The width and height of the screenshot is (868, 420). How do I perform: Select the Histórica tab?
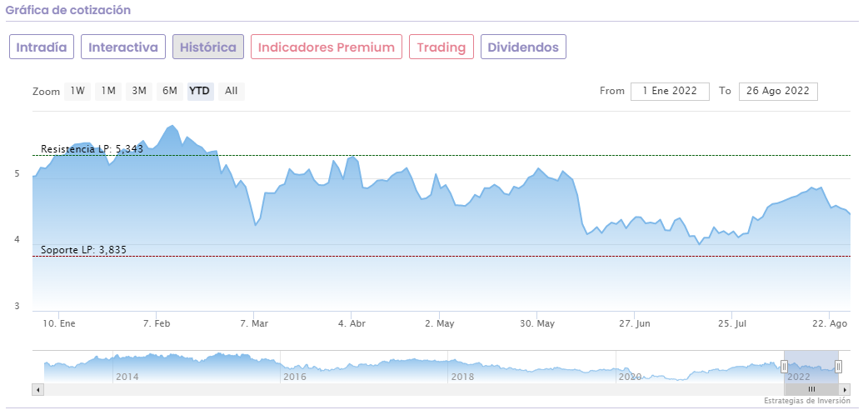[208, 47]
